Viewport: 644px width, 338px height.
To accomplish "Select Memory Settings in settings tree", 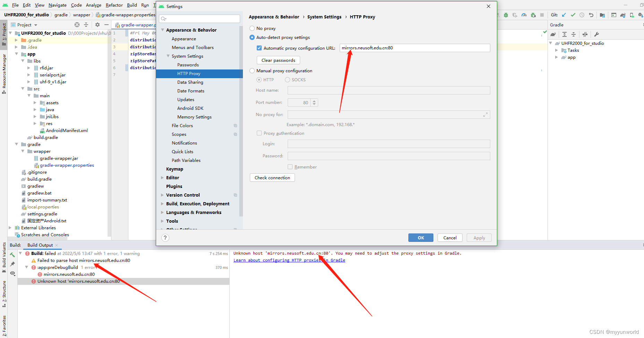I will pos(194,117).
